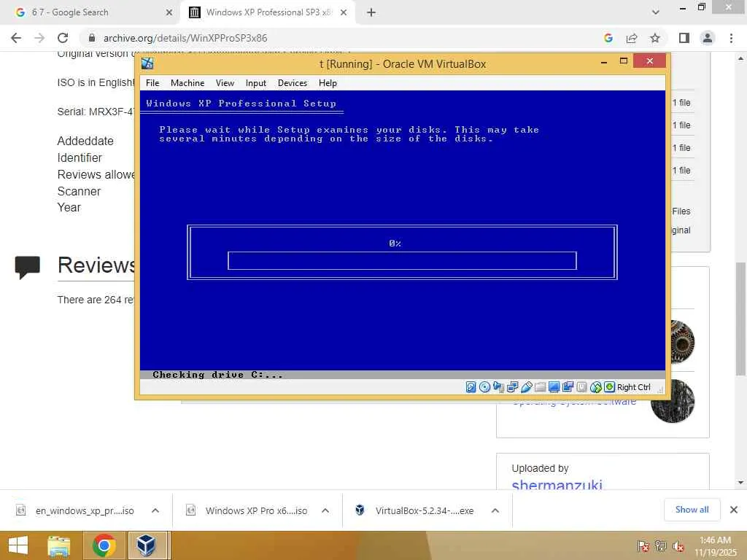
Task: Open the Chrome three-dot menu
Action: [731, 38]
